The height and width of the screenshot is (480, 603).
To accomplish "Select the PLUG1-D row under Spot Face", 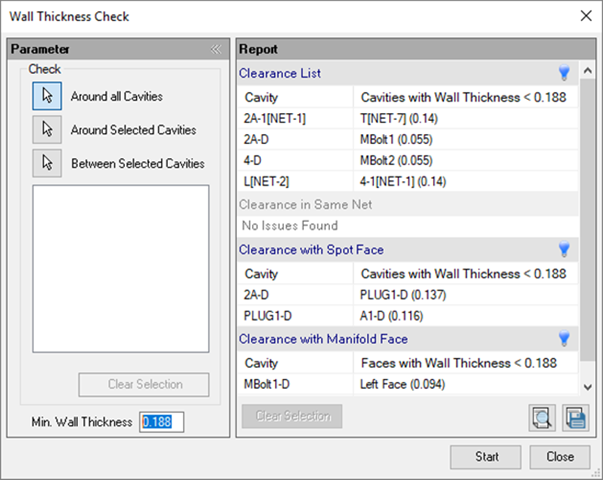I will (298, 314).
